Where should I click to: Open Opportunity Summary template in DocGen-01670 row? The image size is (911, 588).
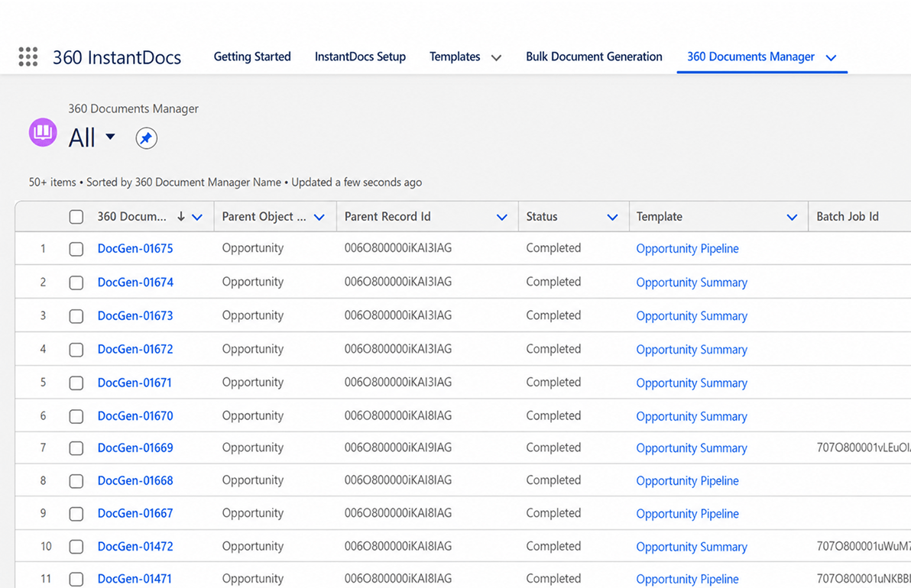pos(692,416)
